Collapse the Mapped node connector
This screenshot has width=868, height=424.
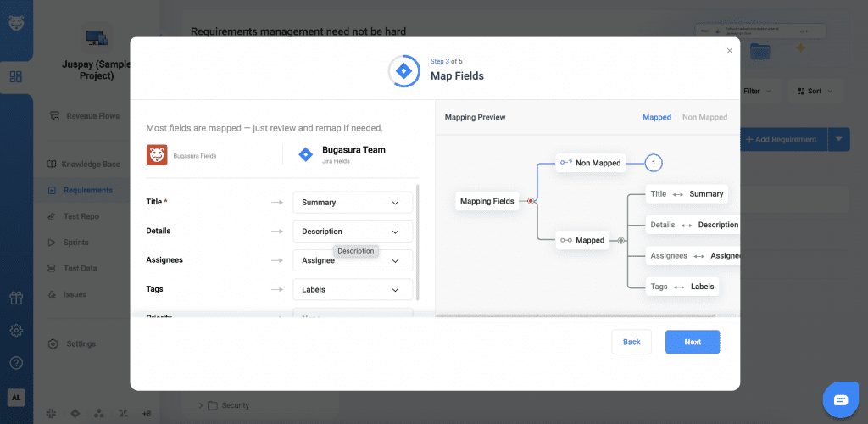pyautogui.click(x=621, y=240)
